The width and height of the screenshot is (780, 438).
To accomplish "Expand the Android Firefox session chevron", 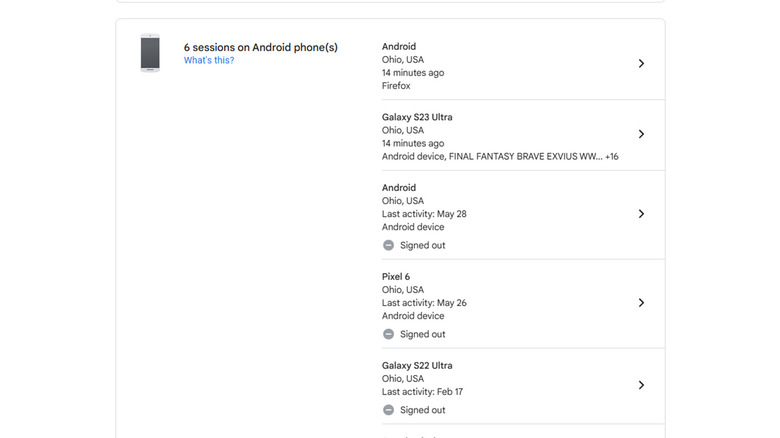I will (641, 64).
